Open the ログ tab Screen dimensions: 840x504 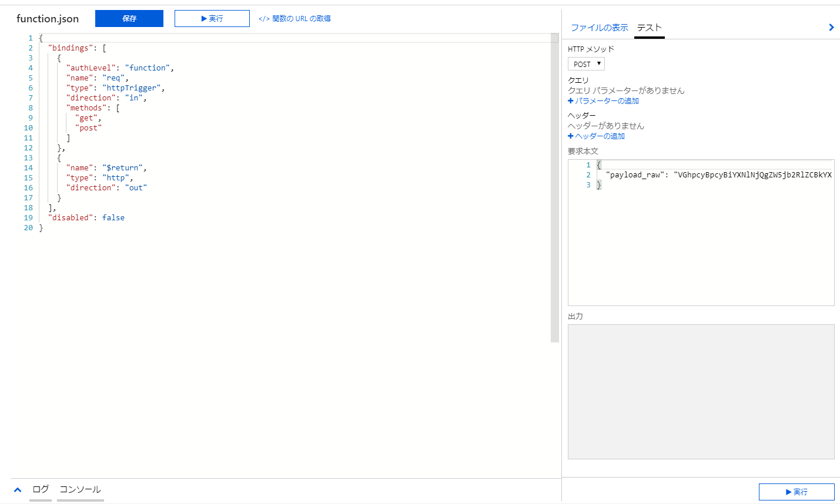pyautogui.click(x=41, y=489)
